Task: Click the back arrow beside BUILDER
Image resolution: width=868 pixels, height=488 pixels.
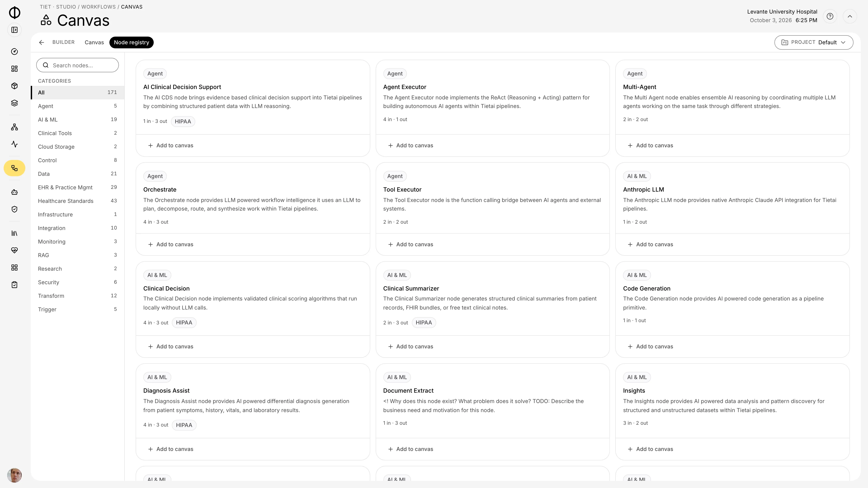Action: 41,42
